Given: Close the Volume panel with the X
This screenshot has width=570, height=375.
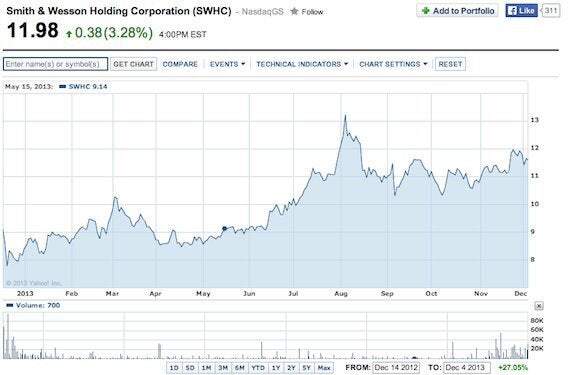Looking at the screenshot, I should coord(539,306).
